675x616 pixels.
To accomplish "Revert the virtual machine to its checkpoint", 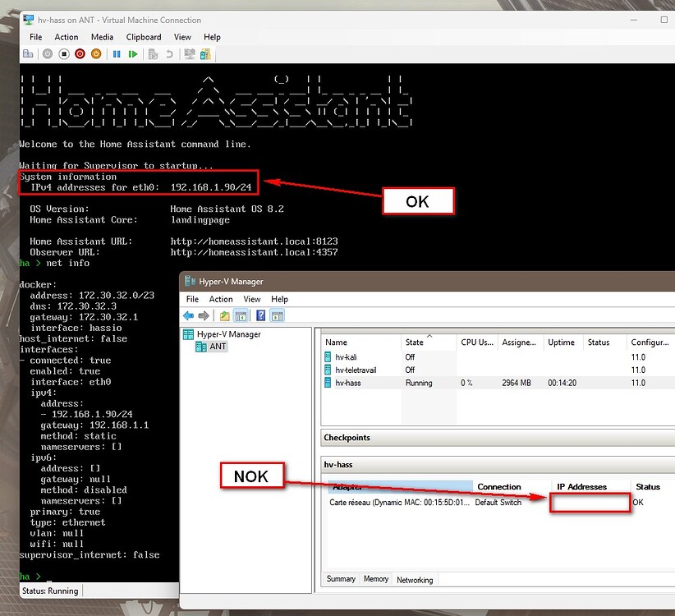I will tap(168, 54).
